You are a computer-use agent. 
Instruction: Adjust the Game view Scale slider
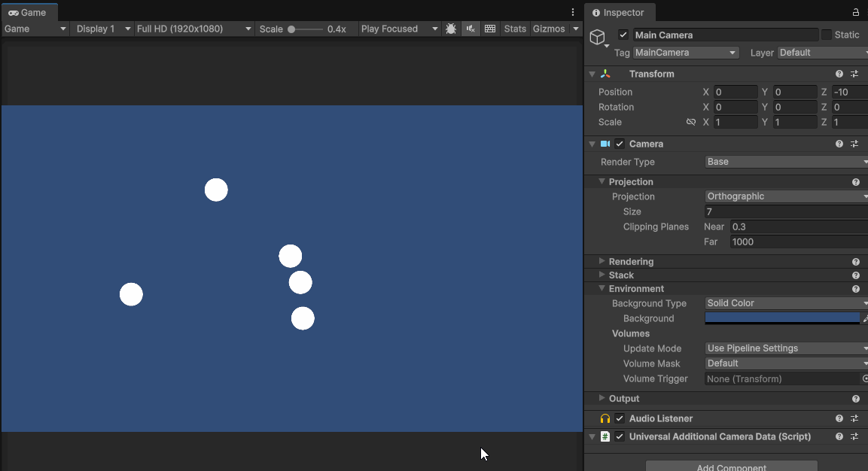[305, 29]
